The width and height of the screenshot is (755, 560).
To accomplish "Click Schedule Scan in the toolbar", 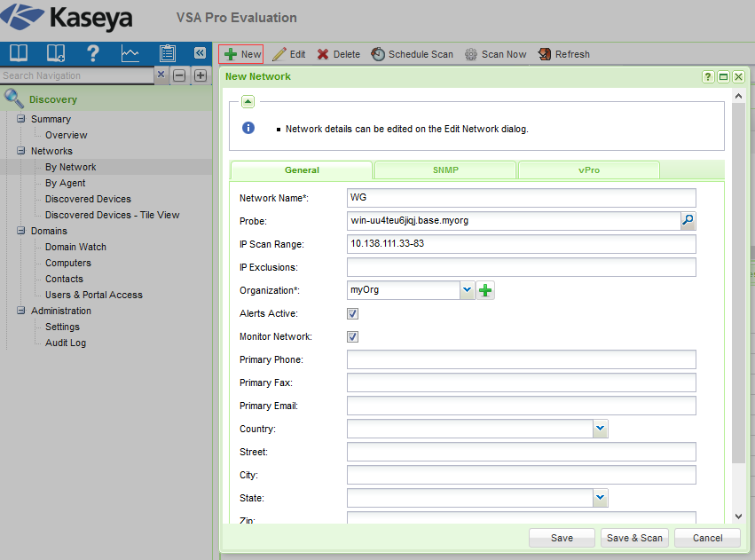I will pos(412,54).
